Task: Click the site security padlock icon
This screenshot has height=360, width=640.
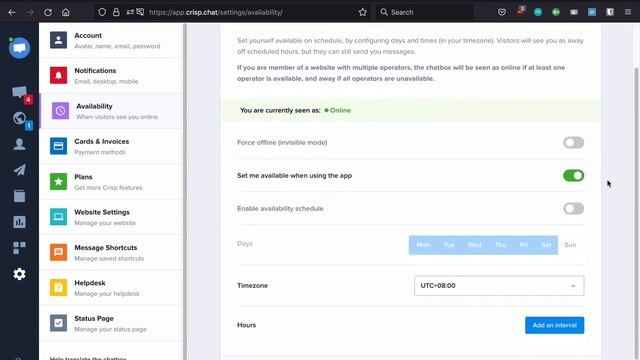Action: coord(116,12)
